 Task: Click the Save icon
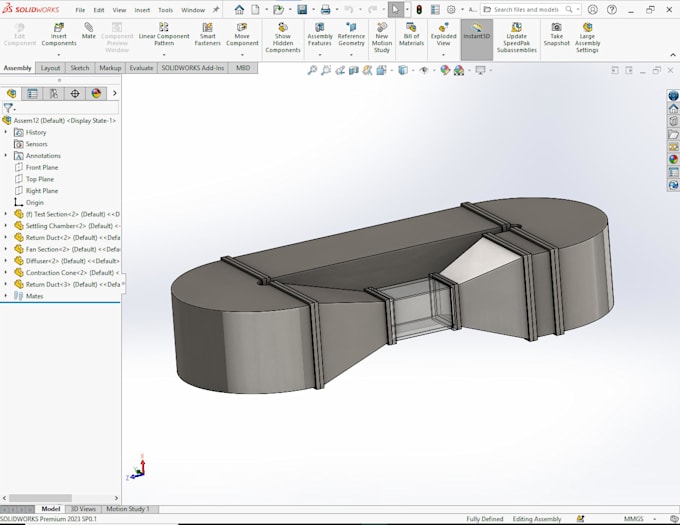click(302, 10)
